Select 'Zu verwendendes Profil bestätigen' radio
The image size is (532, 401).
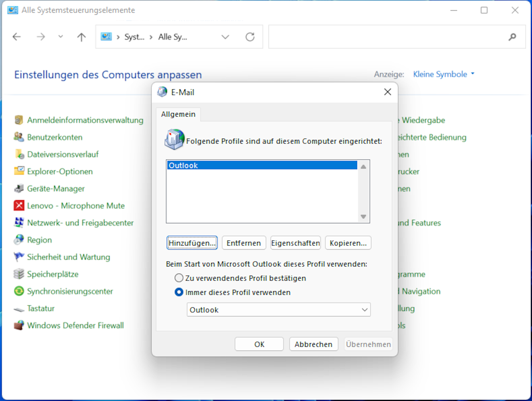179,278
